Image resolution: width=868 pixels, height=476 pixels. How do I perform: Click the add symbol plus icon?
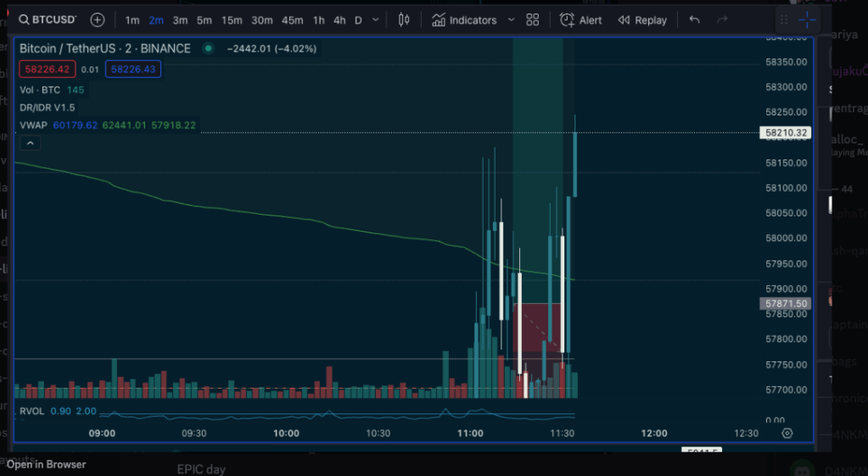tap(98, 20)
